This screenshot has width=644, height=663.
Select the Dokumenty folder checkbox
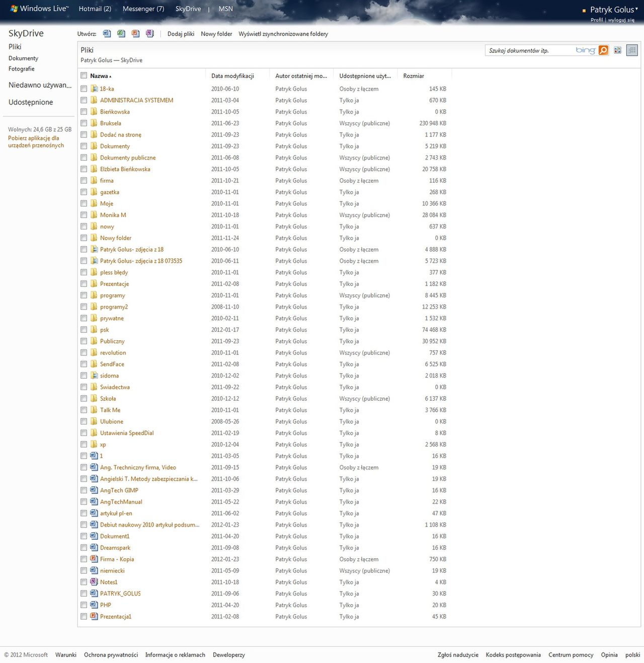coord(84,146)
